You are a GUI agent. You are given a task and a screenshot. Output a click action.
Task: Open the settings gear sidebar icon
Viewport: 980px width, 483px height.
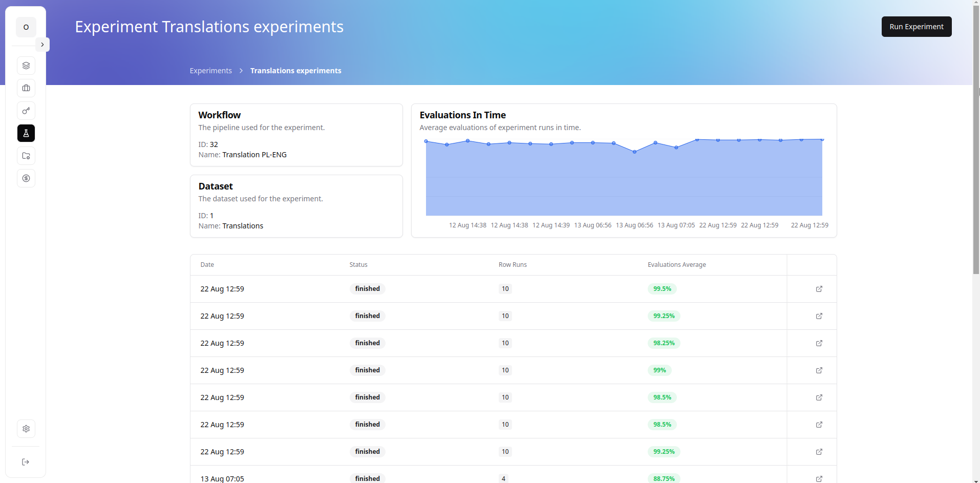point(26,429)
